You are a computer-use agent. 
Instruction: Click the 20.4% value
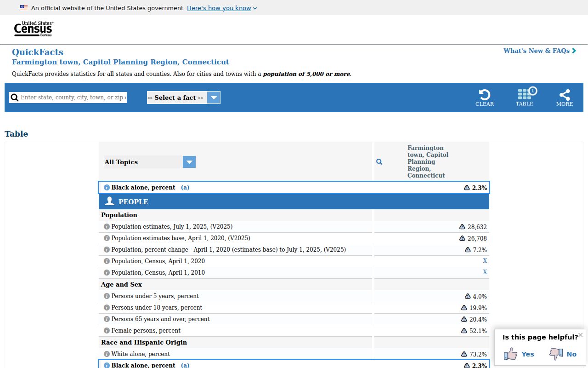(478, 319)
